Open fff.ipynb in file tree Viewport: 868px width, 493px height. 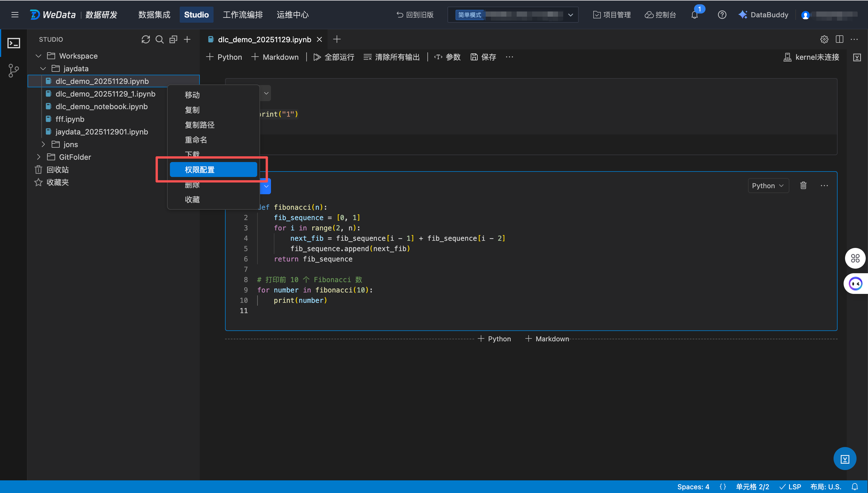70,119
